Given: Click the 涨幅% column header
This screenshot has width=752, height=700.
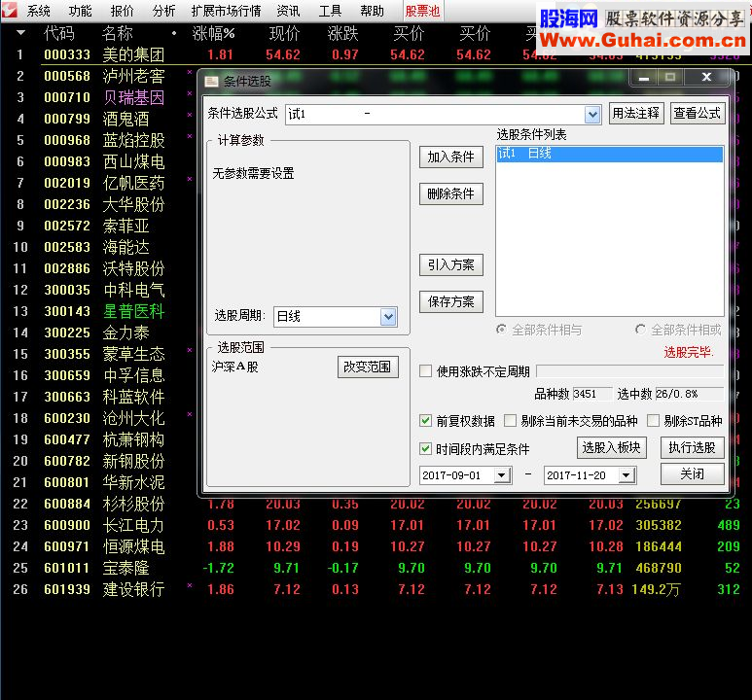Looking at the screenshot, I should [x=213, y=34].
